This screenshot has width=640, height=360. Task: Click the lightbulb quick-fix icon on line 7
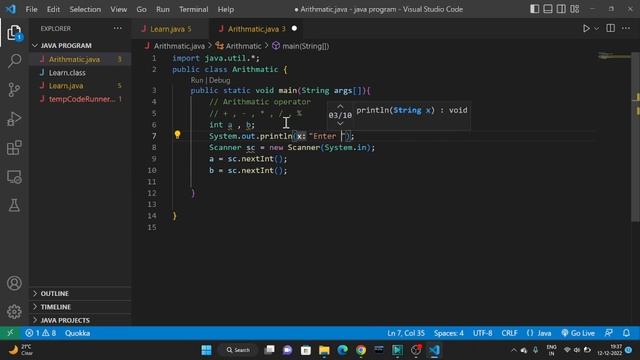177,135
